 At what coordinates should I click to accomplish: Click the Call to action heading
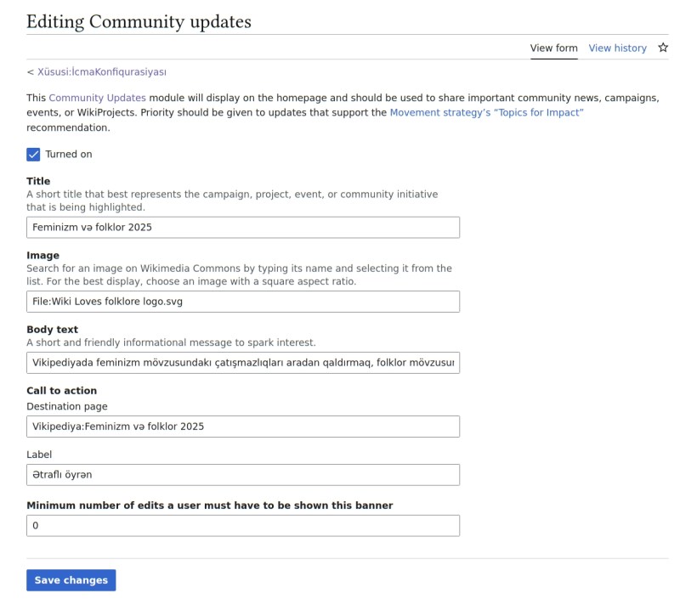(61, 391)
